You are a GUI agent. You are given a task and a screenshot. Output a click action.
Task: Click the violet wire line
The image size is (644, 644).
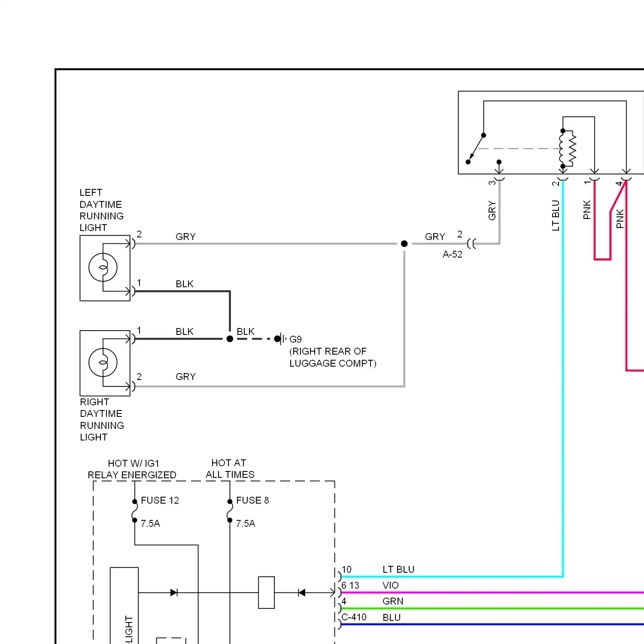pos(492,592)
